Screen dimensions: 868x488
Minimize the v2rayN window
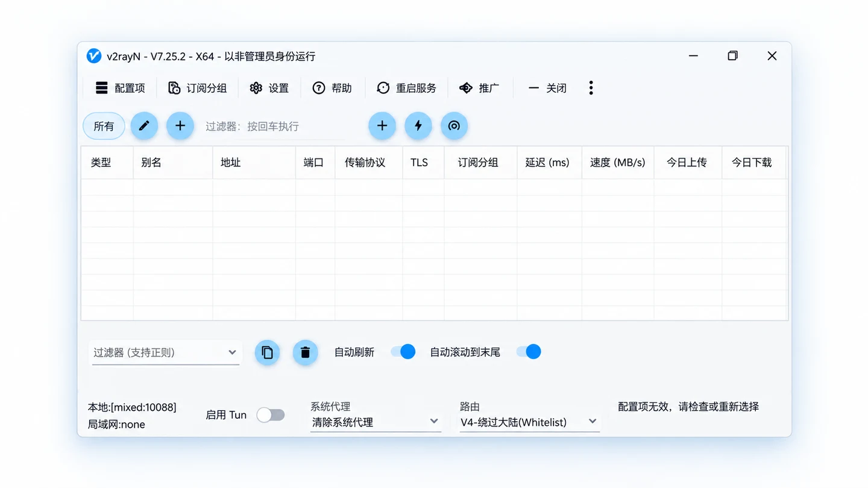pyautogui.click(x=693, y=56)
